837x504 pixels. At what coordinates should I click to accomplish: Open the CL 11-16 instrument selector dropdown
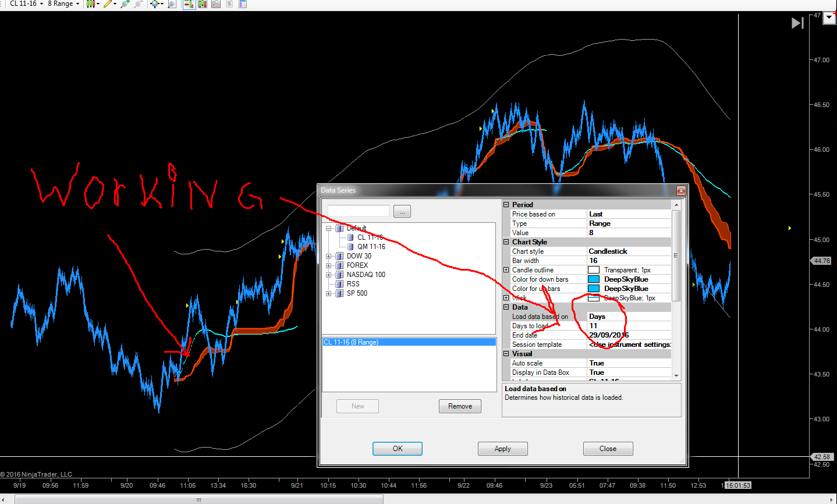pos(26,3)
